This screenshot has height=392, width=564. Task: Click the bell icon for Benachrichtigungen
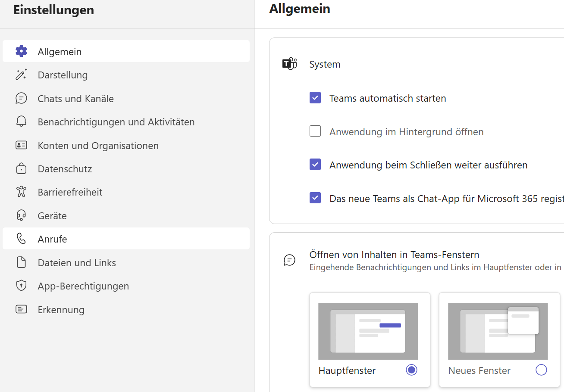click(21, 122)
